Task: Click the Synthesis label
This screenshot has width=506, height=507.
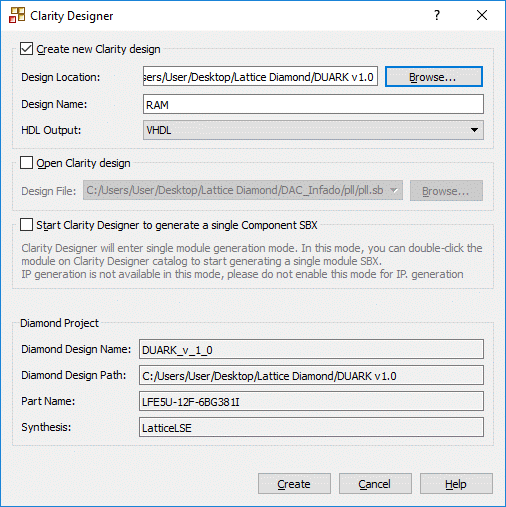Action: pyautogui.click(x=46, y=427)
